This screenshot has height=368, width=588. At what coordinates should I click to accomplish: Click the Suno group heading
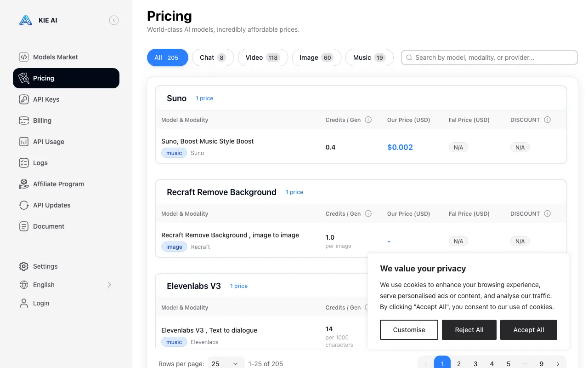pyautogui.click(x=177, y=98)
